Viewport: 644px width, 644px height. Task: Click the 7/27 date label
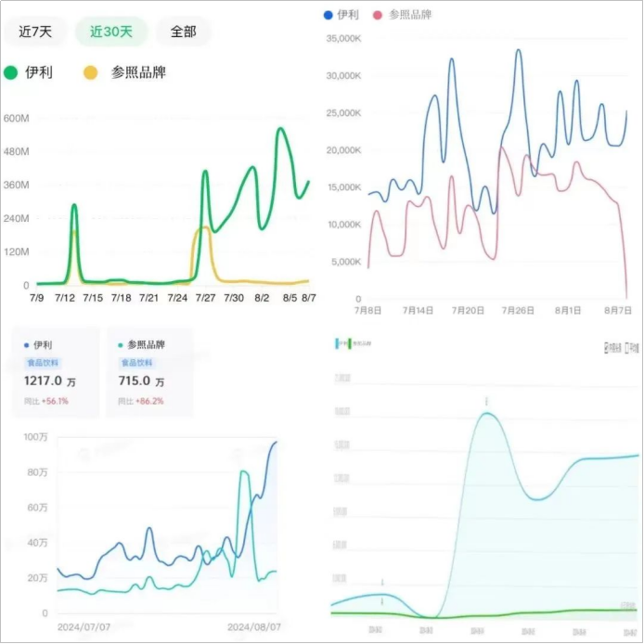click(205, 298)
